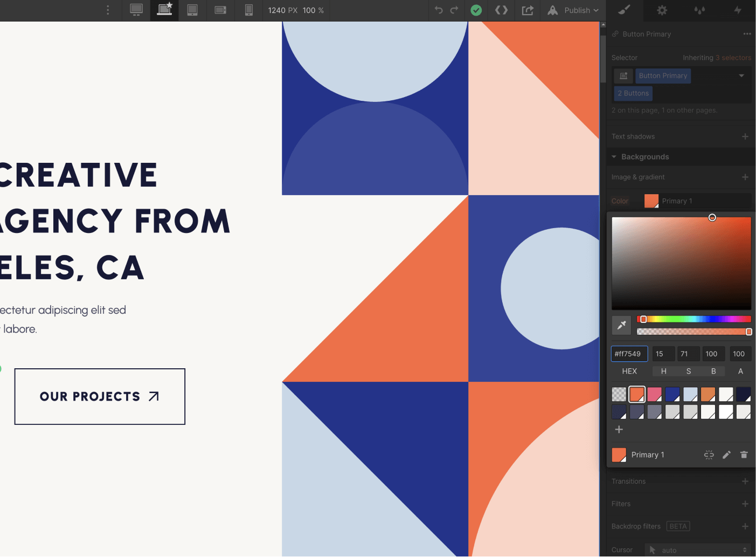Switch to the Style brush tab
The height and width of the screenshot is (557, 756).
click(624, 10)
